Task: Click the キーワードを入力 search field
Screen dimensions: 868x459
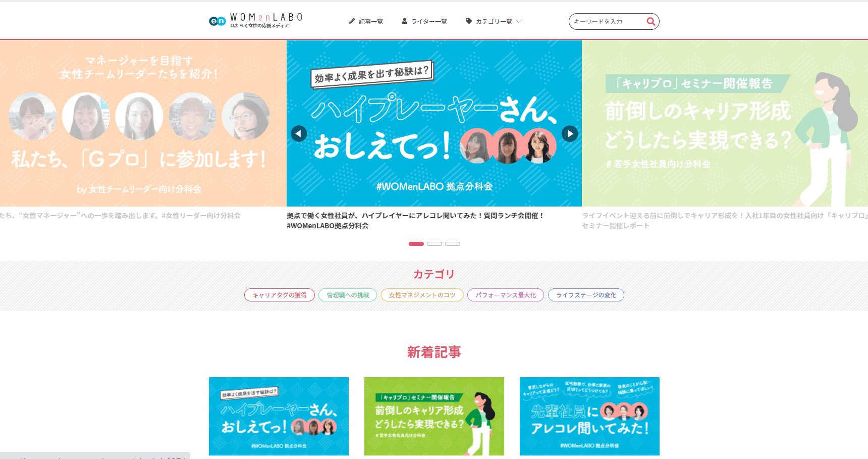Action: click(x=608, y=21)
